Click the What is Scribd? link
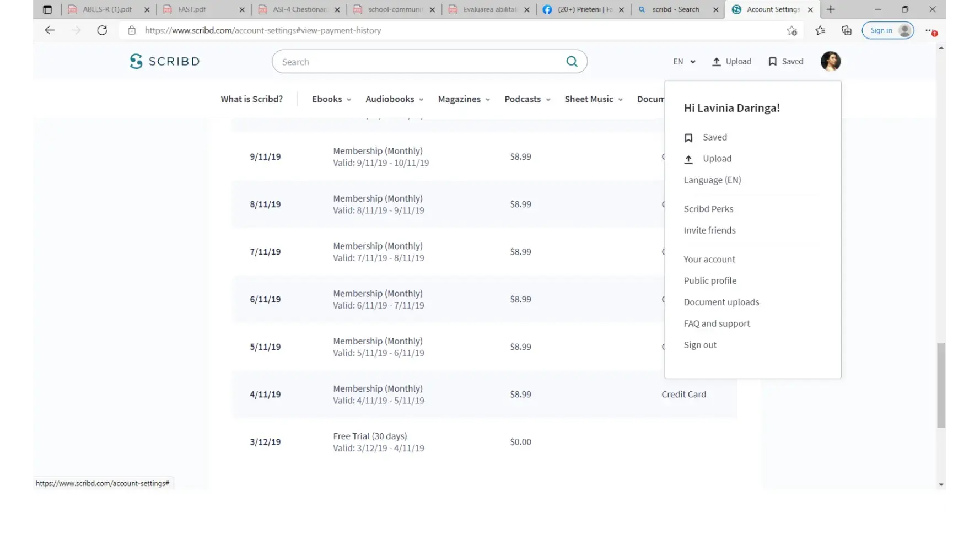The height and width of the screenshot is (551, 980). [251, 99]
